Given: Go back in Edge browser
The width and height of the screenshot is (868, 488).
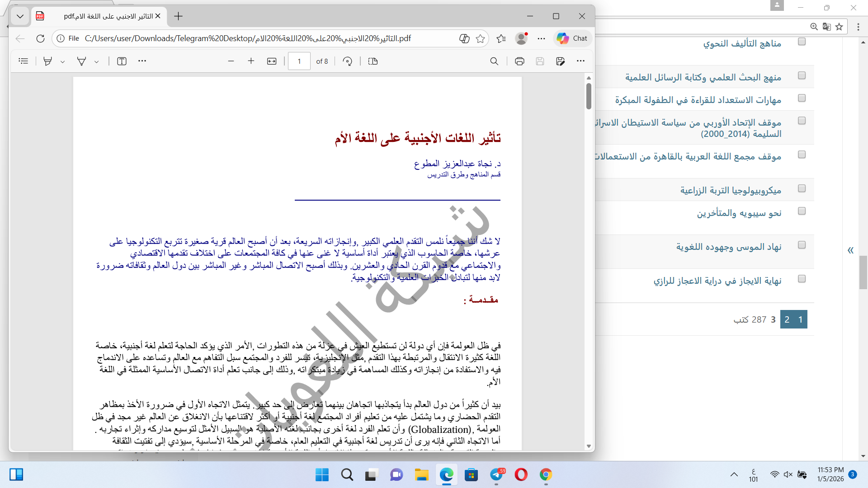Looking at the screenshot, I should click(x=20, y=38).
